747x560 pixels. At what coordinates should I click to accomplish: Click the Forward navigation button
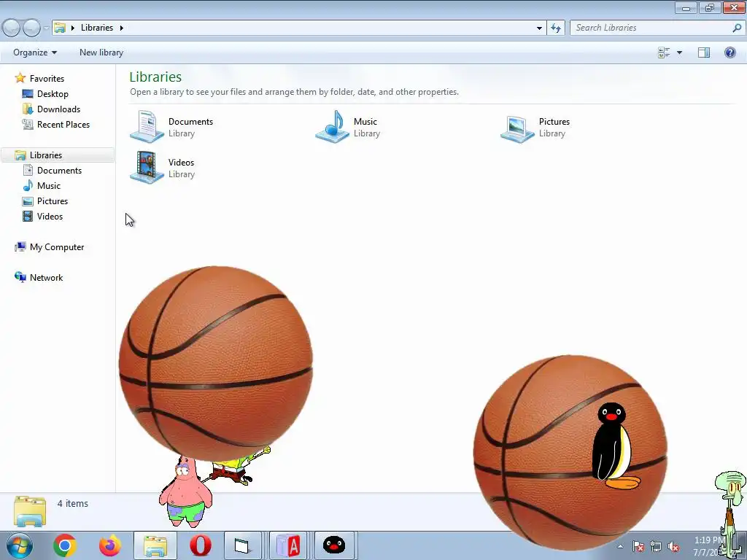(x=31, y=28)
